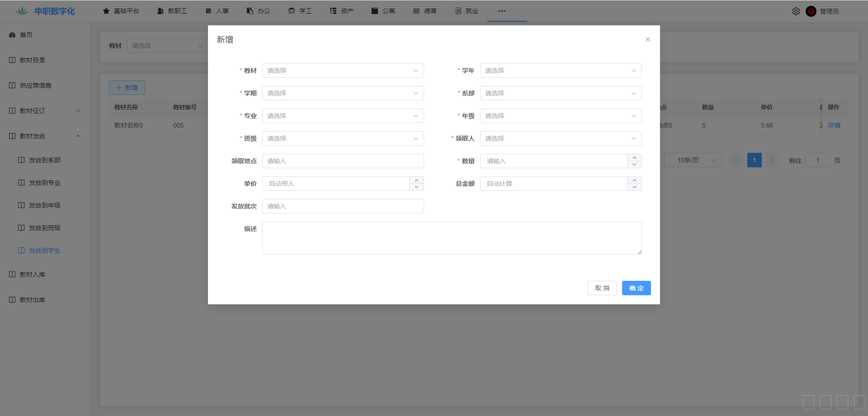Increase the 总金额 value with up arrow
Viewport: 868px width, 416px height.
[x=634, y=180]
